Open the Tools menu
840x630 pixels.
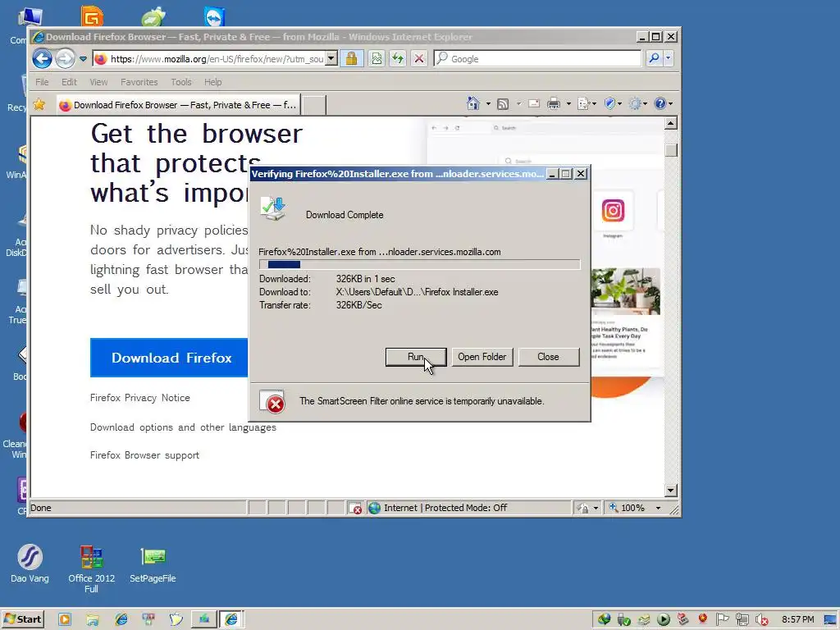(x=181, y=82)
